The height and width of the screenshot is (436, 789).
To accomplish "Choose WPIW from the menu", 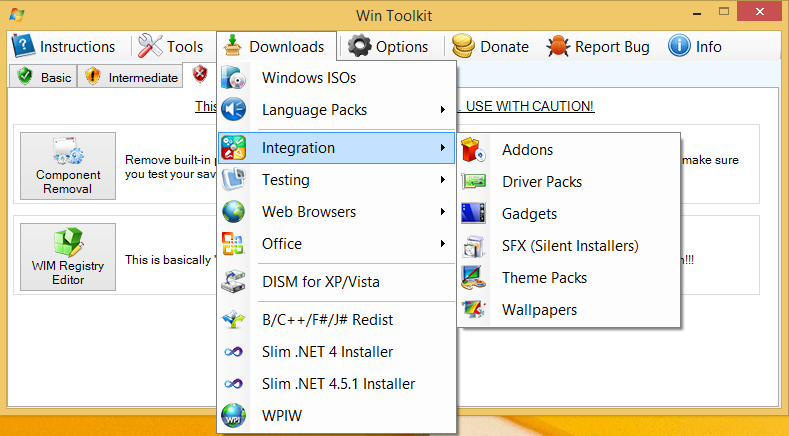I will [x=337, y=415].
